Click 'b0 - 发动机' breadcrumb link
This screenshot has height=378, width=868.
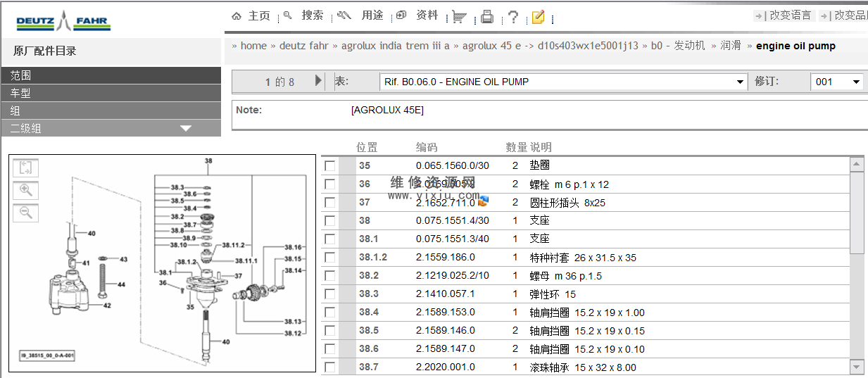[678, 46]
